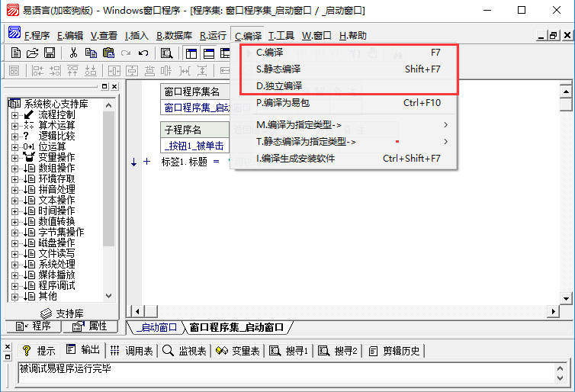Close the support library side panel
Image resolution: width=575 pixels, height=392 pixels.
(114, 86)
